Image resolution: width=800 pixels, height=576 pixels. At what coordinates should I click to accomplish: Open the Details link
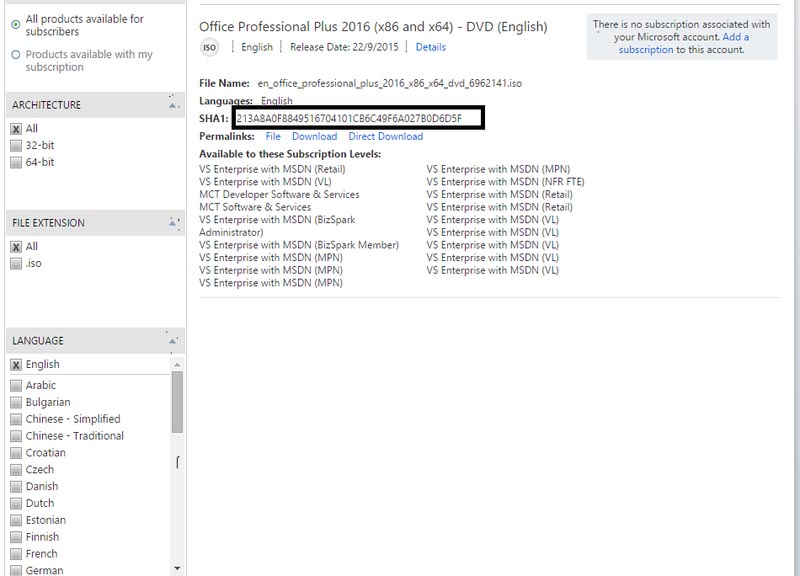coord(431,47)
